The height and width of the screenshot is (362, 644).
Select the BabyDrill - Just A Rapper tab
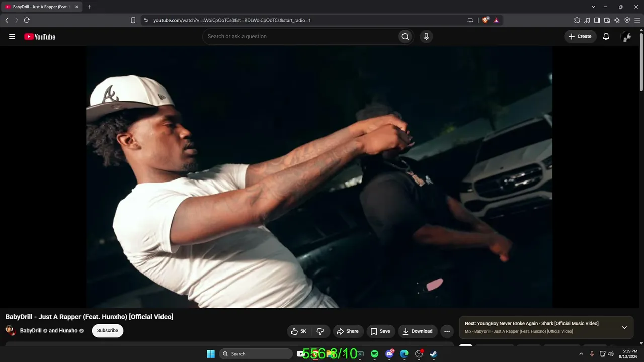(x=42, y=7)
